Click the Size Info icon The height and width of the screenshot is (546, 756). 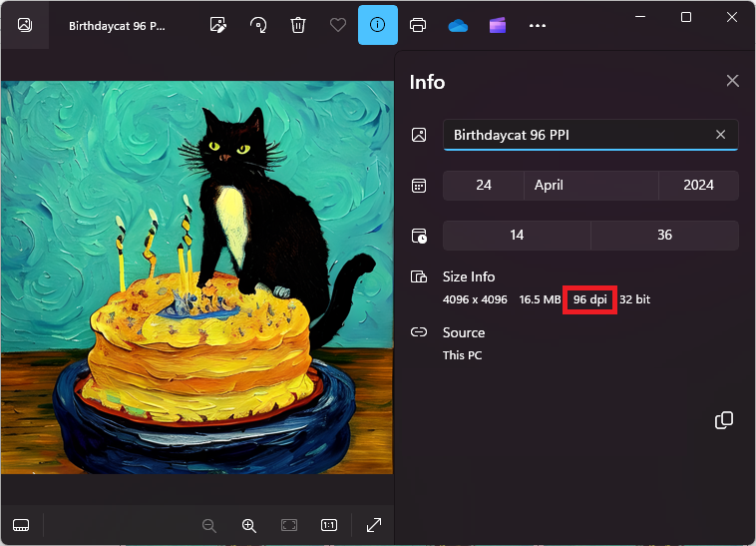(x=419, y=276)
